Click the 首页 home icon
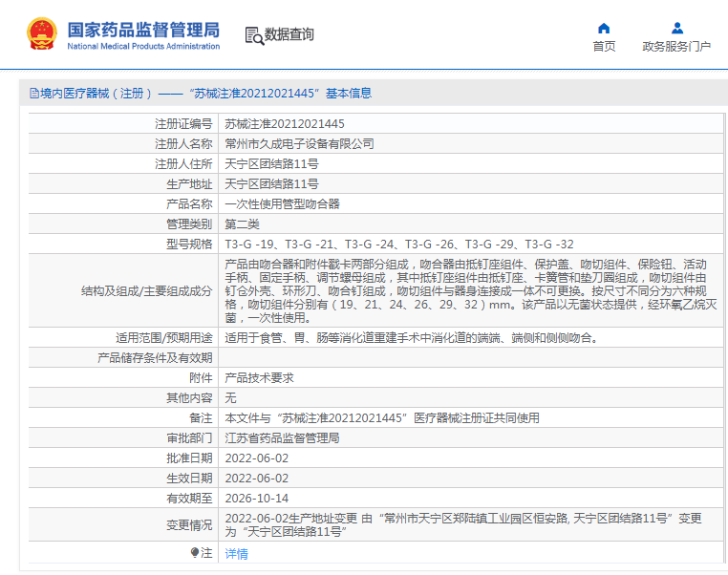 pyautogui.click(x=604, y=29)
